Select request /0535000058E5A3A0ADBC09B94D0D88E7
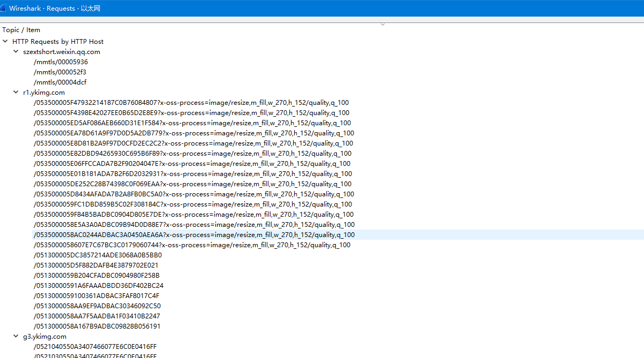Viewport: 644px width, 358px height. [x=194, y=225]
